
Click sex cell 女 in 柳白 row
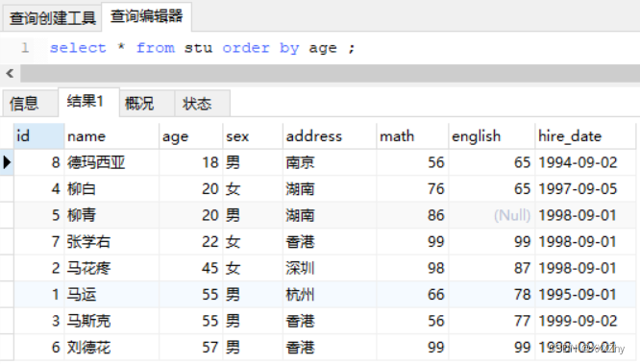253,189
